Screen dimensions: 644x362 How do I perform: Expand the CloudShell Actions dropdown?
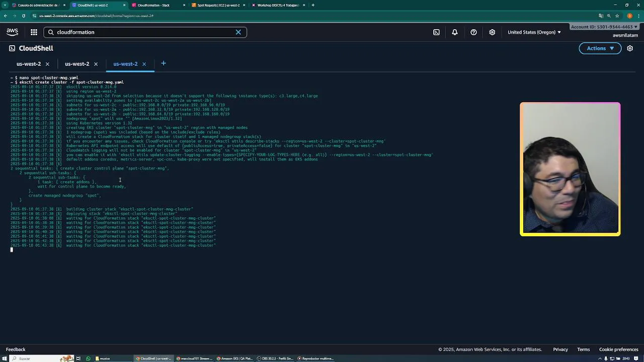600,48
